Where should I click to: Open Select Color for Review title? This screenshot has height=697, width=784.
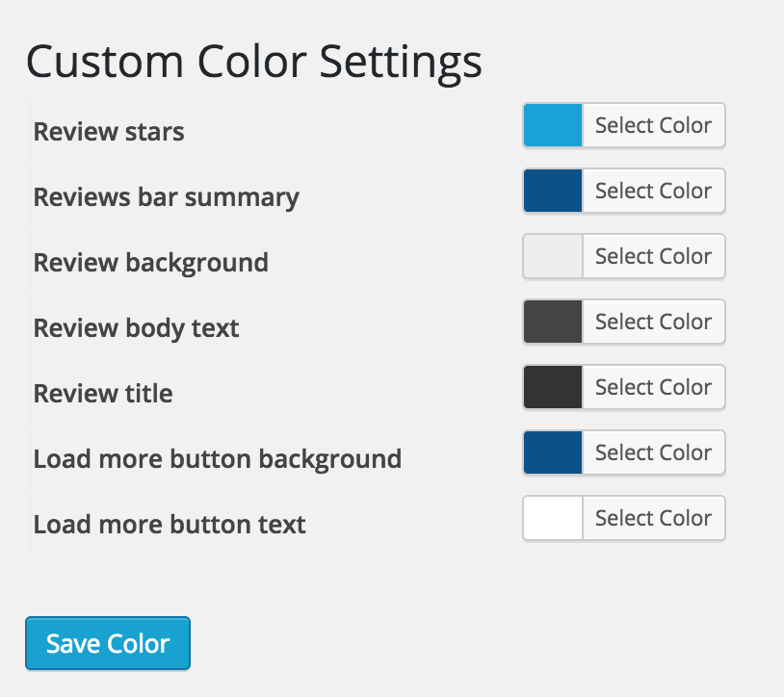[x=653, y=387]
